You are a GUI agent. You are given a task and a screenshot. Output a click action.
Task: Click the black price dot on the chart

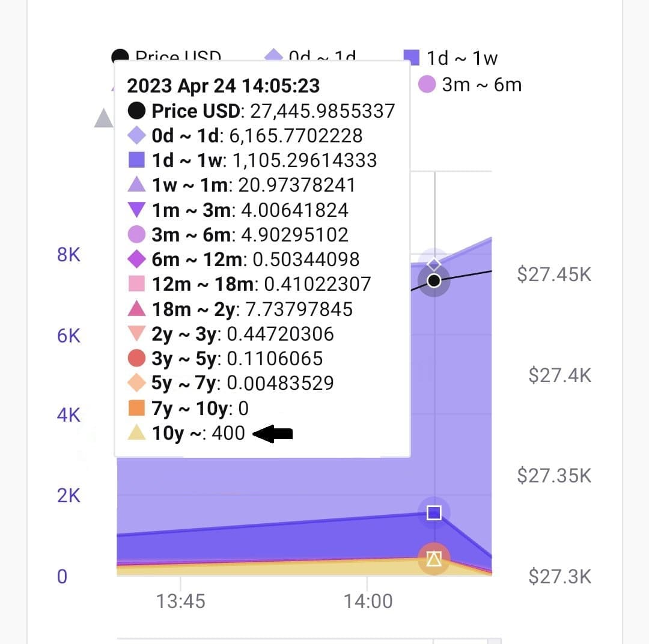434,281
